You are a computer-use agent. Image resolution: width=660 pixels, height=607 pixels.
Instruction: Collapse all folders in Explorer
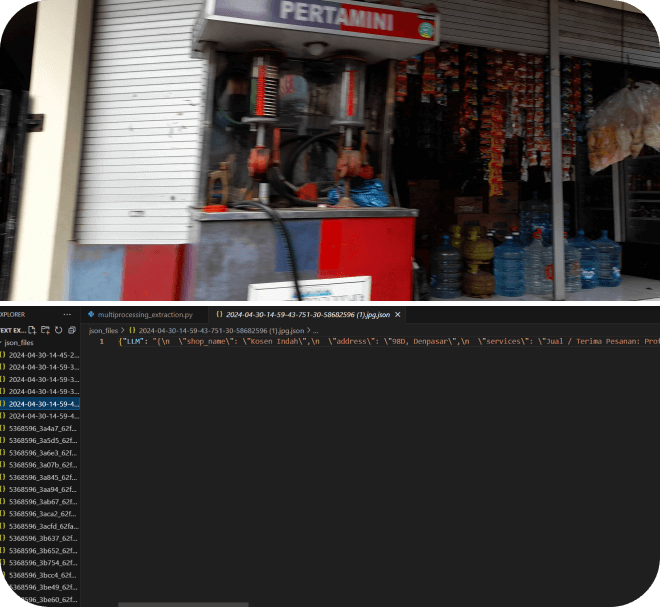coord(72,329)
